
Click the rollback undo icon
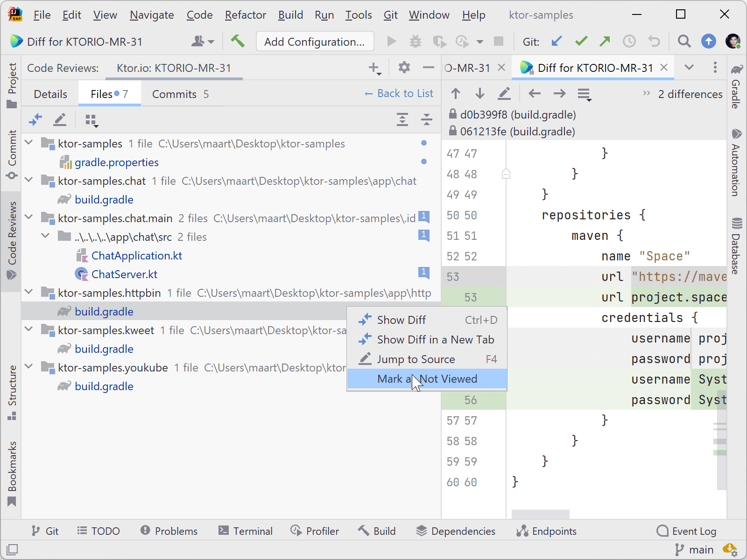[654, 42]
